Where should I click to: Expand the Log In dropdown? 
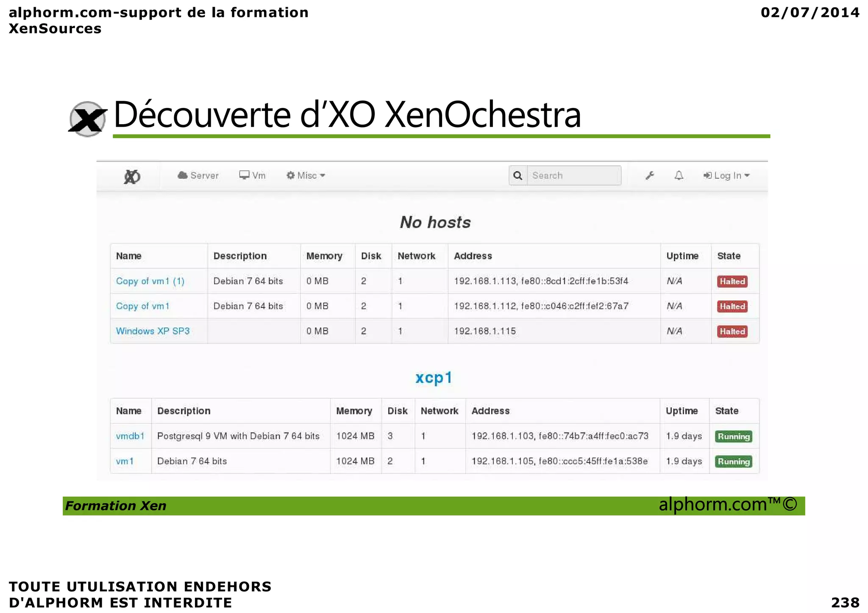pos(726,175)
